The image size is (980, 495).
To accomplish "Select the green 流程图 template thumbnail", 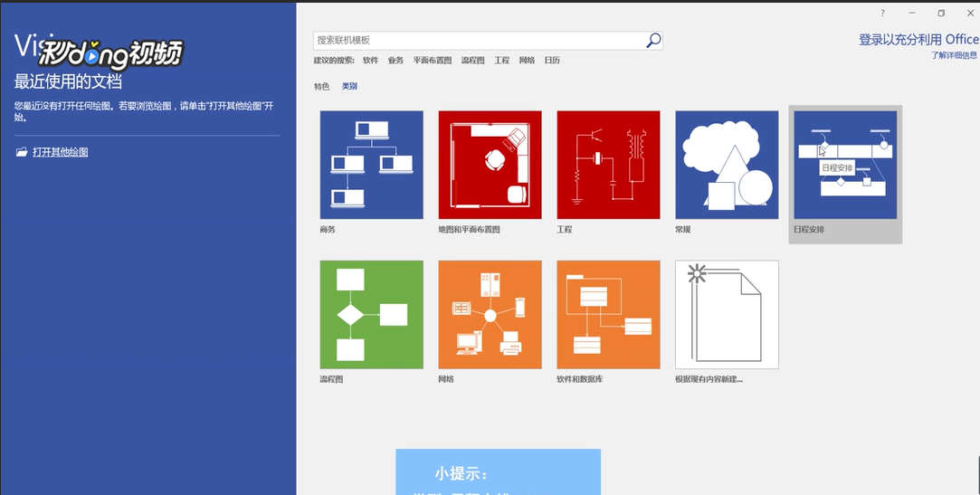I will click(371, 315).
